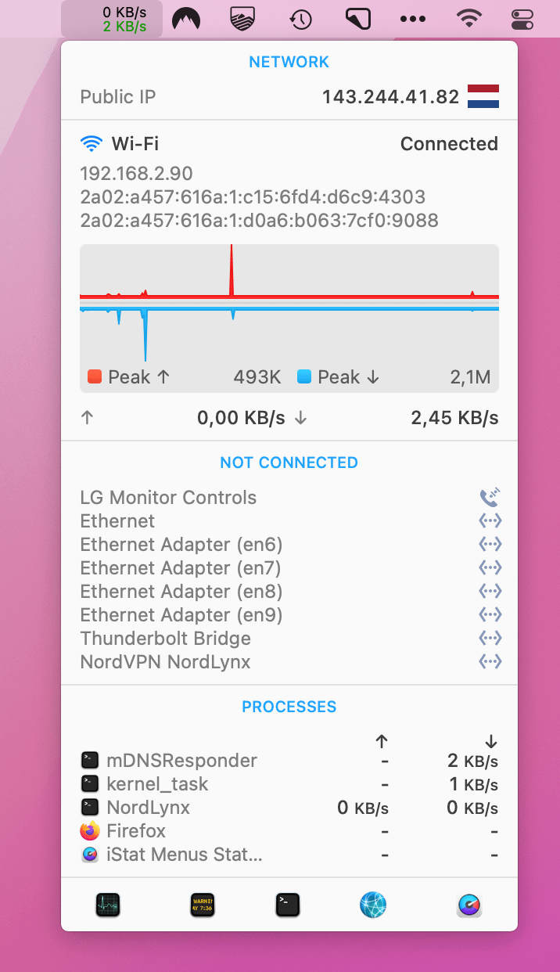Open Network Utility globe icon
560x972 pixels.
pyautogui.click(x=373, y=905)
